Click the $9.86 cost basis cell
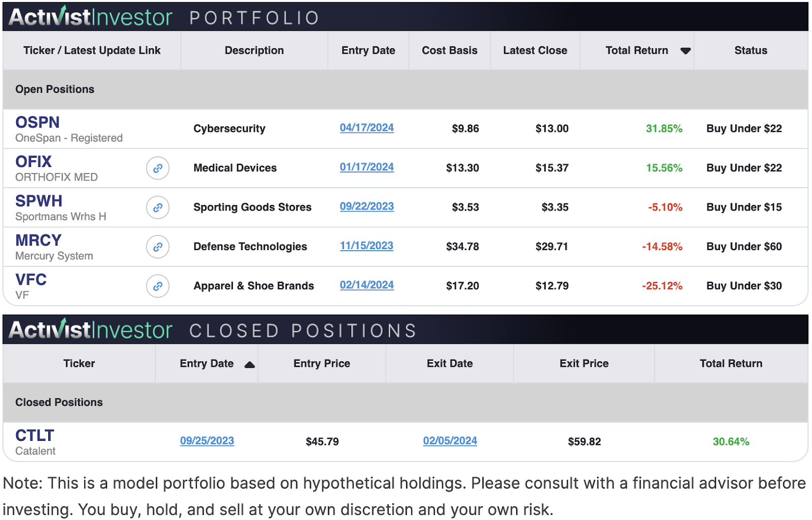812x520 pixels. coord(465,129)
